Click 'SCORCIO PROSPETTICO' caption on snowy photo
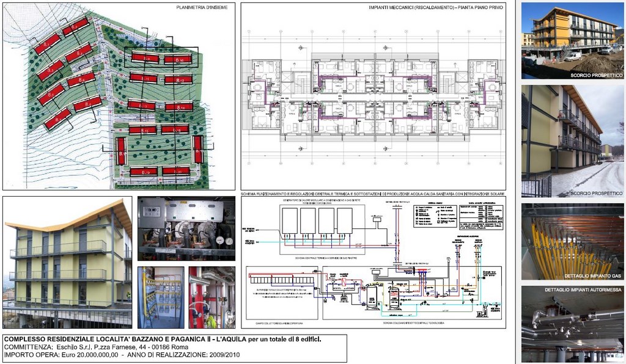The height and width of the screenshot is (364, 626). tap(597, 193)
